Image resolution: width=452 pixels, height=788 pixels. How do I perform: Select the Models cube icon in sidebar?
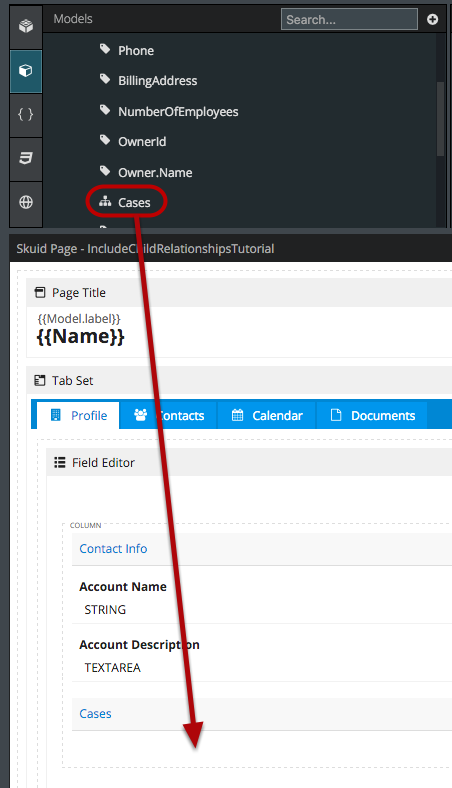coord(26,71)
